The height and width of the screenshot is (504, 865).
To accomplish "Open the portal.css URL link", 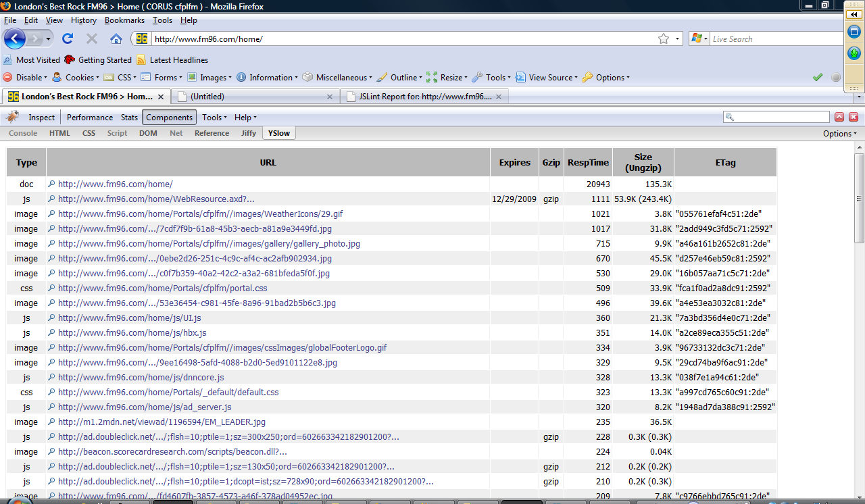I will 163,288.
